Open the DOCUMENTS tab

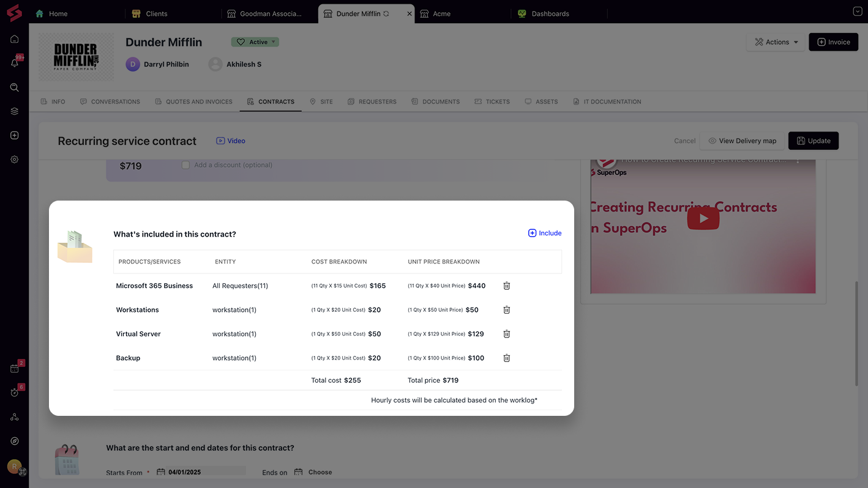[435, 102]
